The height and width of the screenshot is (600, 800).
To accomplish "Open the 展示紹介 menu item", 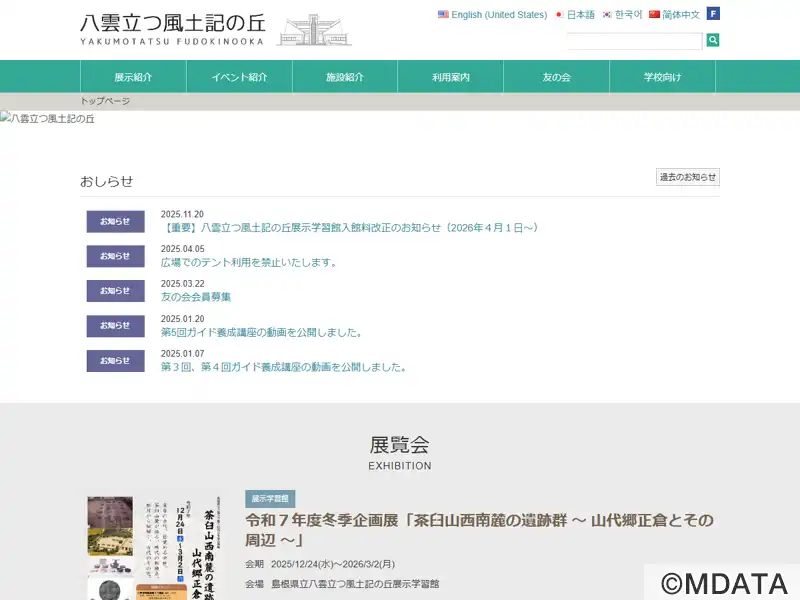I will tap(133, 77).
